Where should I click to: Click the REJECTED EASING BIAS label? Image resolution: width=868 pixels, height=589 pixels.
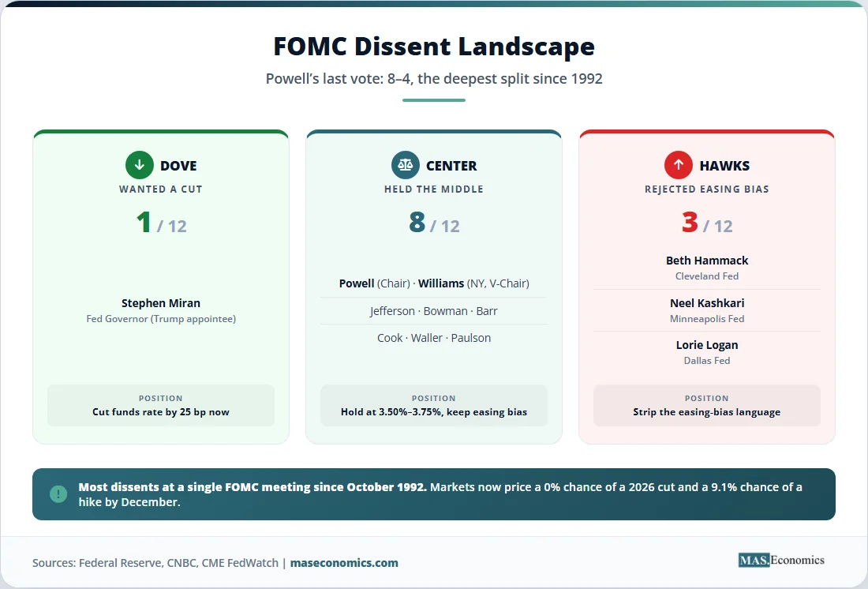coord(707,189)
